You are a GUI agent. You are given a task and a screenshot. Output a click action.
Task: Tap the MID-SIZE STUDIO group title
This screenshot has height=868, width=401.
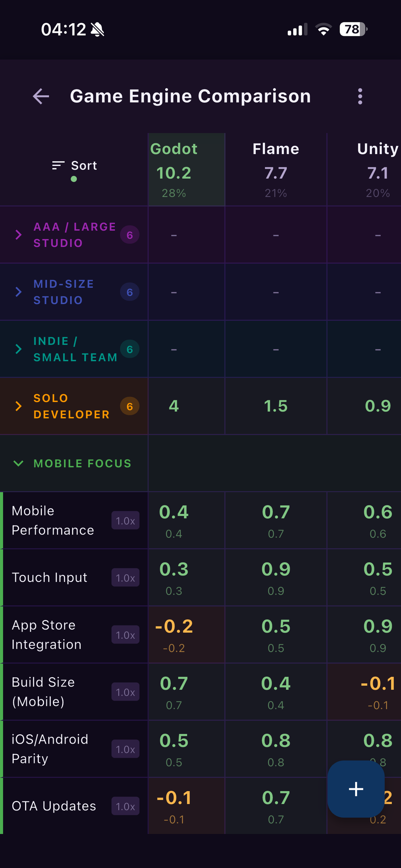[64, 292]
